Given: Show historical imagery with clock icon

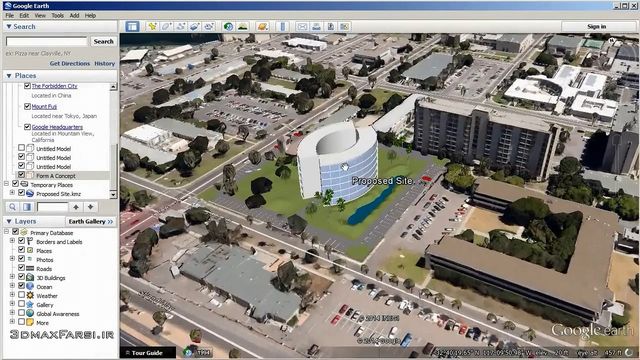Looking at the screenshot, I should [x=228, y=27].
